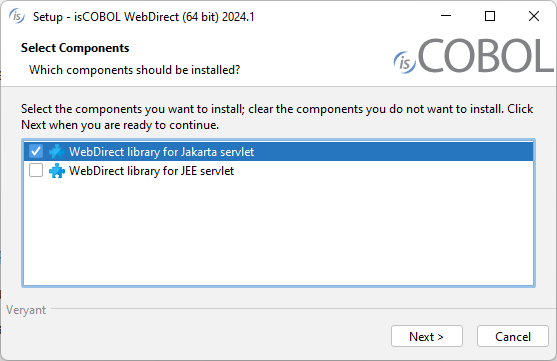Select the WebDirect library for Jakarta servlet row
This screenshot has width=557, height=361.
point(278,152)
